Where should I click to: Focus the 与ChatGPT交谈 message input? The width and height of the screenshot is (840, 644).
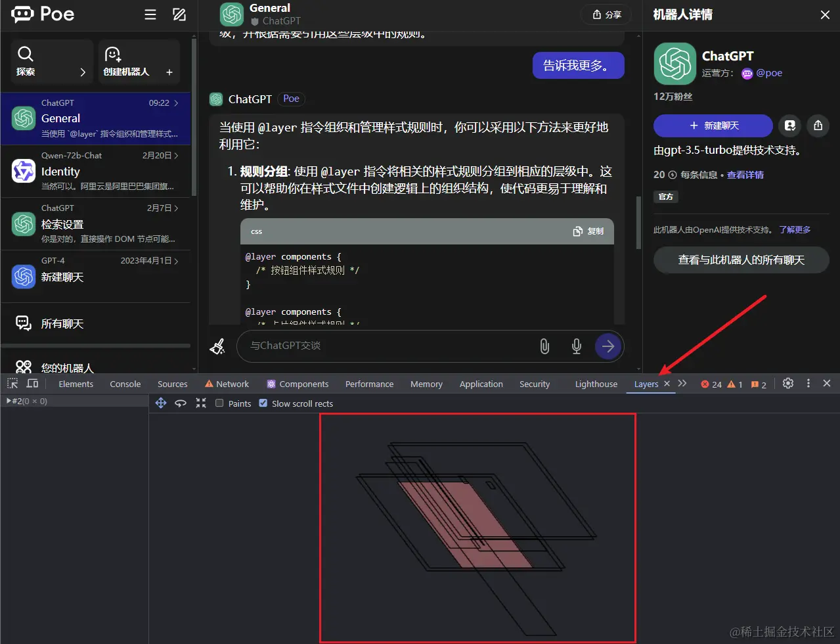(x=387, y=346)
